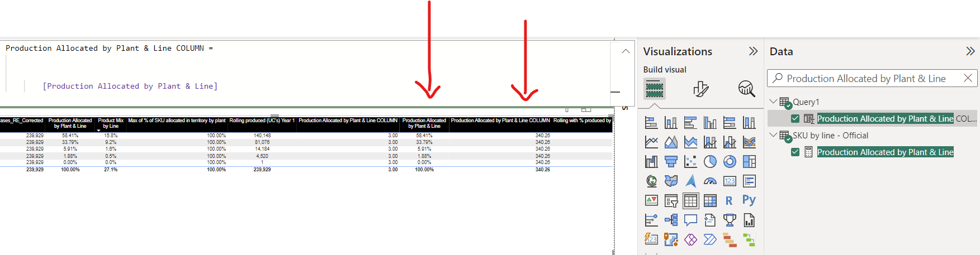The height and width of the screenshot is (255, 980).
Task: Choose the Clustered column chart visual
Action: click(x=710, y=122)
